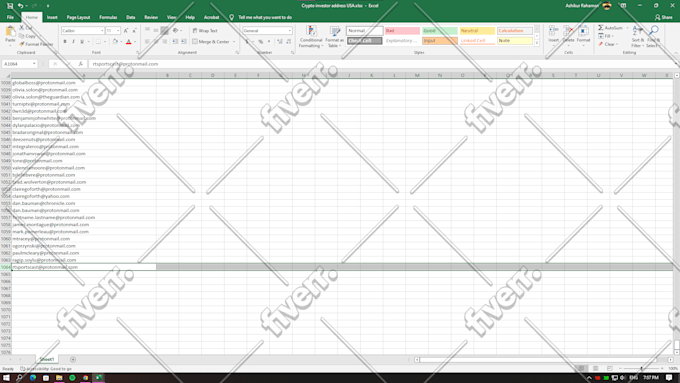The height and width of the screenshot is (383, 680).
Task: Open Format as Table gallery
Action: 334,36
